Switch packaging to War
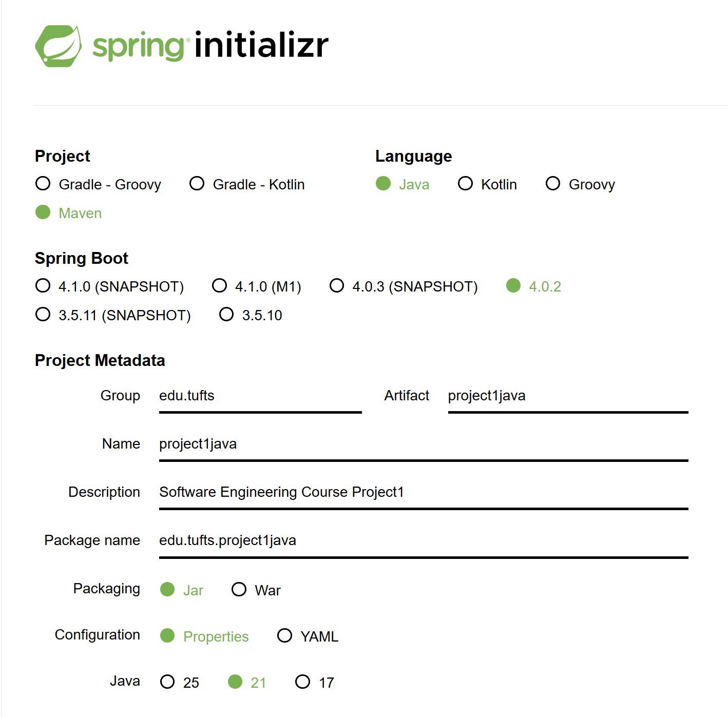 [239, 590]
